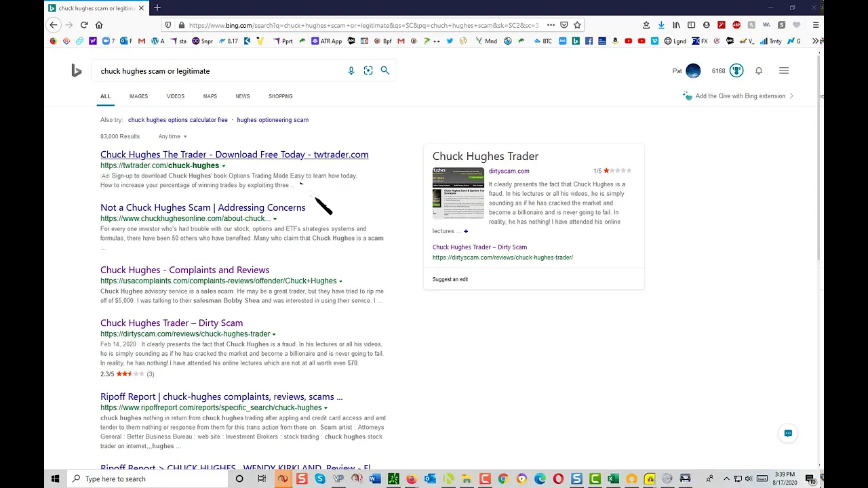868x488 pixels.
Task: Click the Bing logo icon
Action: (x=76, y=70)
